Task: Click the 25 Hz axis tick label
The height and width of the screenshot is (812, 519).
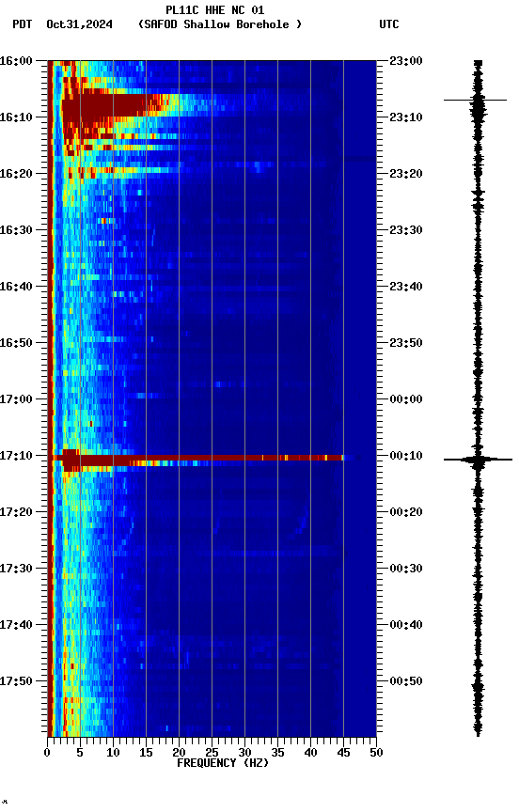Action: 212,753
